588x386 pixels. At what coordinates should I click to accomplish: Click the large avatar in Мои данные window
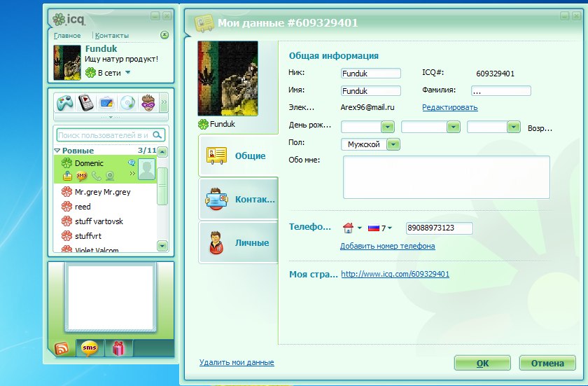[227, 78]
